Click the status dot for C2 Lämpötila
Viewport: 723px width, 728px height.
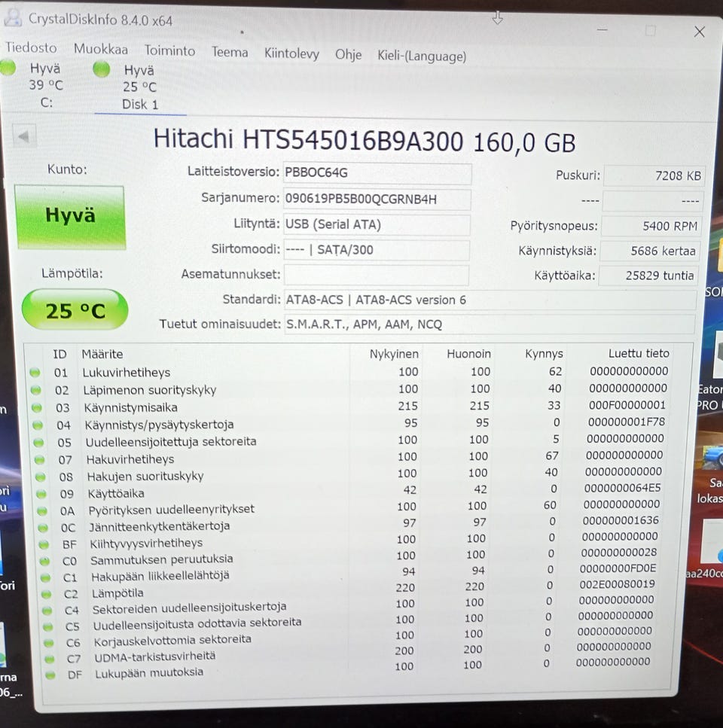coord(47,594)
